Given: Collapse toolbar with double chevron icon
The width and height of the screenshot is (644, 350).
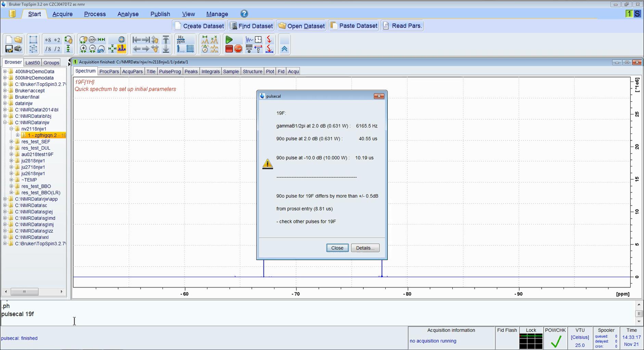Looking at the screenshot, I should (284, 49).
